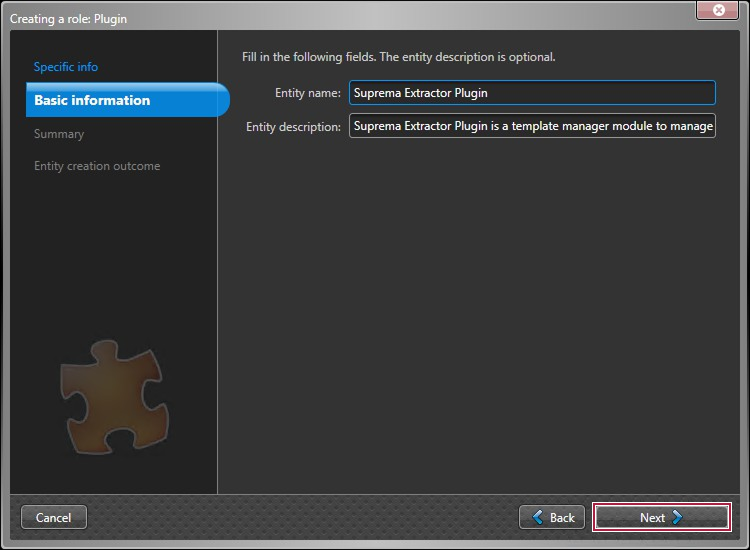Focus the Entity name text field

click(x=532, y=93)
